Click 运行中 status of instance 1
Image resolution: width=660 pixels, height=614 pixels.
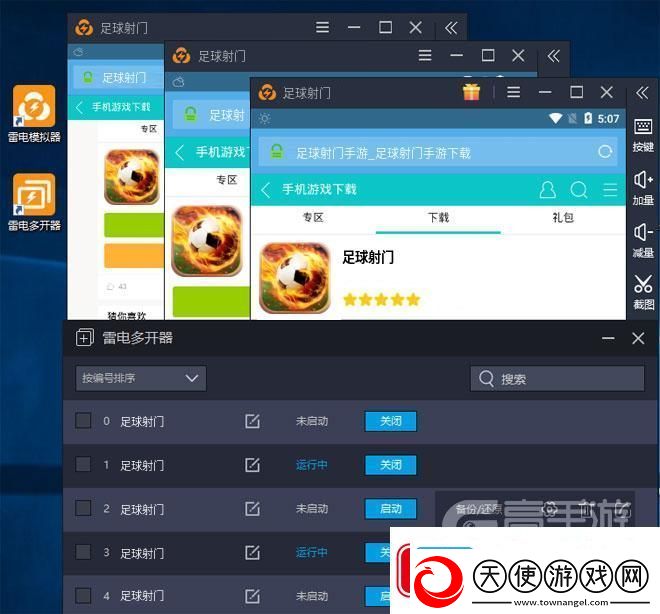[x=311, y=465]
